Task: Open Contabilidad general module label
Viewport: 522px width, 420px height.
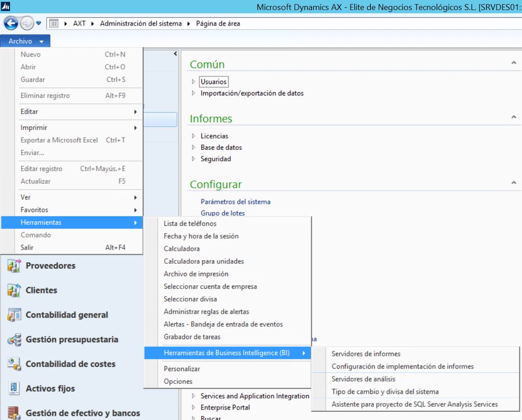Action: click(67, 315)
